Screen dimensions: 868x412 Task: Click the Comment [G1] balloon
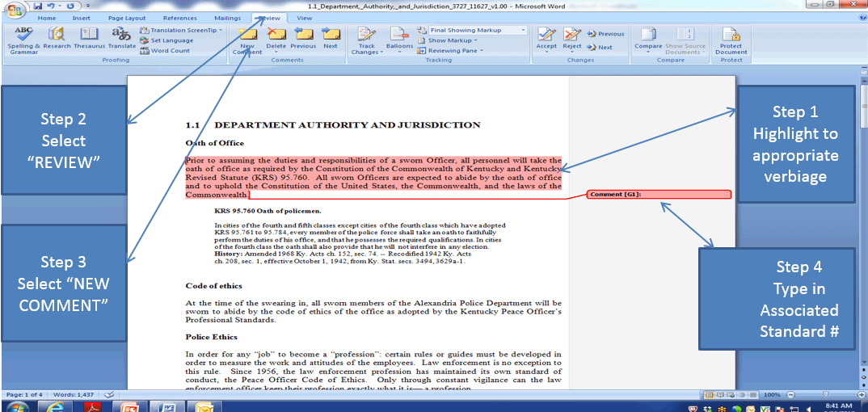[x=659, y=195]
